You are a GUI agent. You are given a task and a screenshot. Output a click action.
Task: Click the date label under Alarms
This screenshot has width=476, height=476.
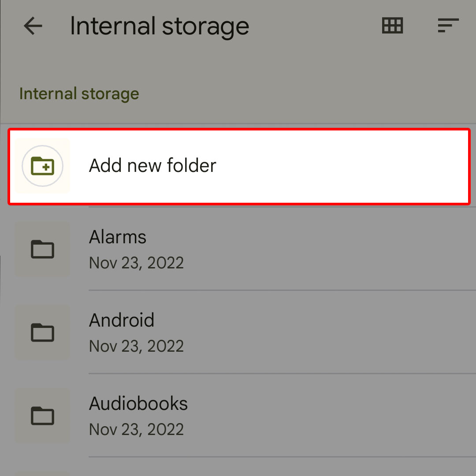[137, 262]
